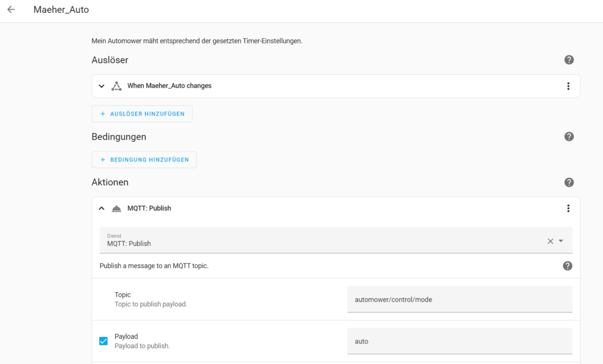
Task: Open help for the Bedingungen section
Action: (569, 137)
